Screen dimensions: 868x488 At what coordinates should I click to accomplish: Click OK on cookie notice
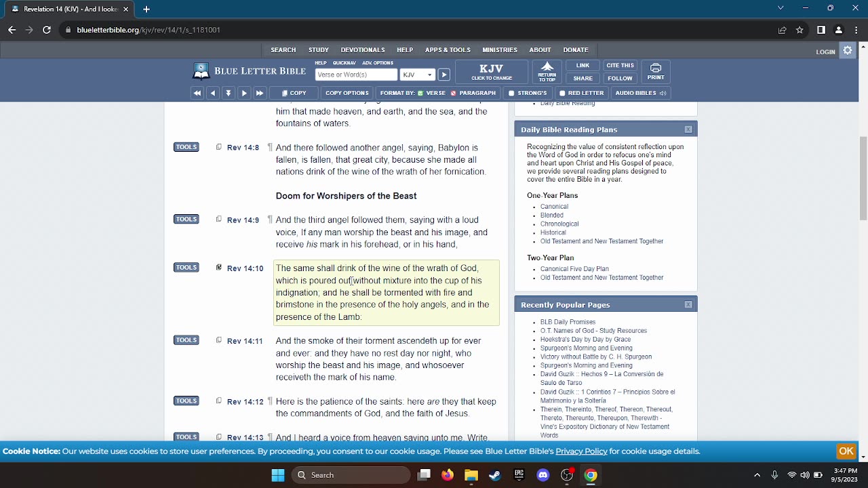tap(846, 451)
